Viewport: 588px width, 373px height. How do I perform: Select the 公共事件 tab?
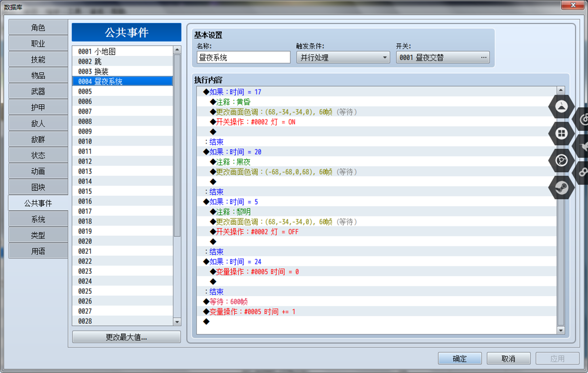38,203
